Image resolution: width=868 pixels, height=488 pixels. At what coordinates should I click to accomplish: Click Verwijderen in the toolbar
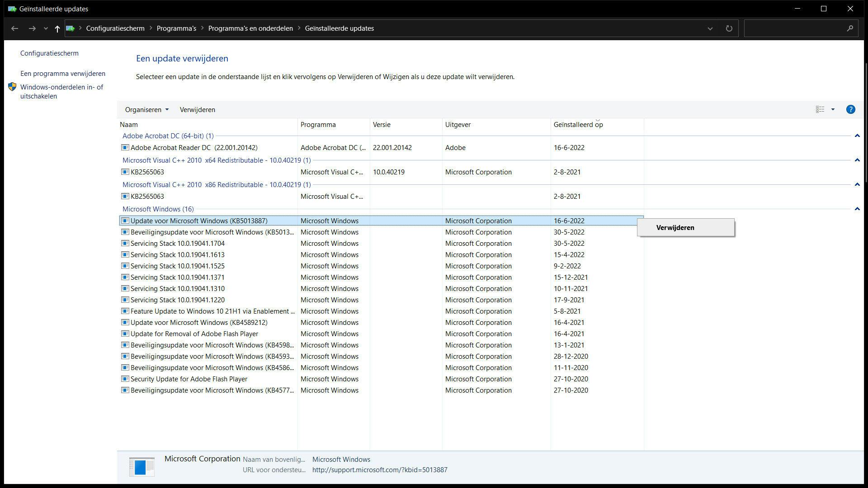(x=197, y=110)
